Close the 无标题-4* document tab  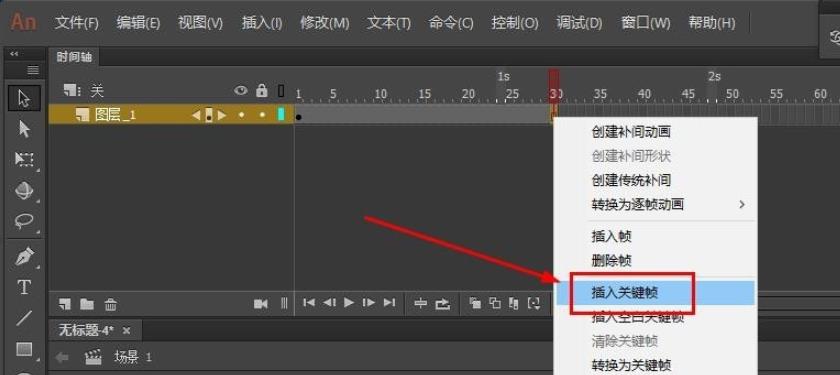coord(126,331)
